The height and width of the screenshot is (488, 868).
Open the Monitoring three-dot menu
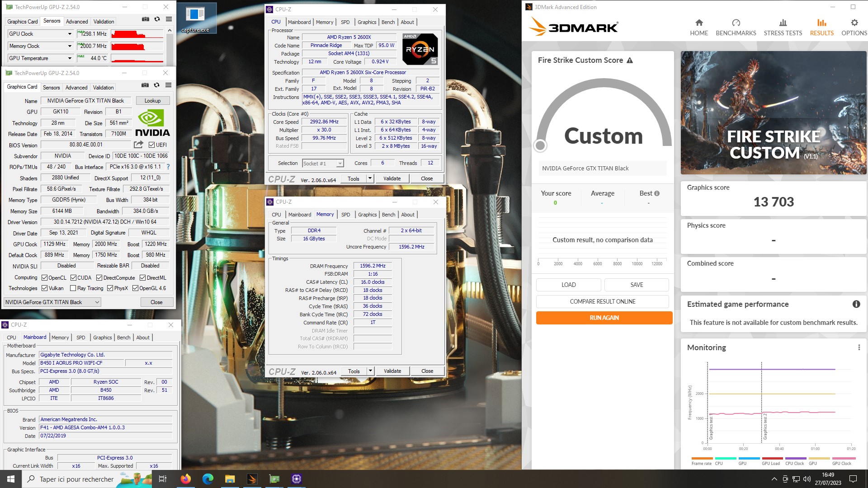[859, 347]
